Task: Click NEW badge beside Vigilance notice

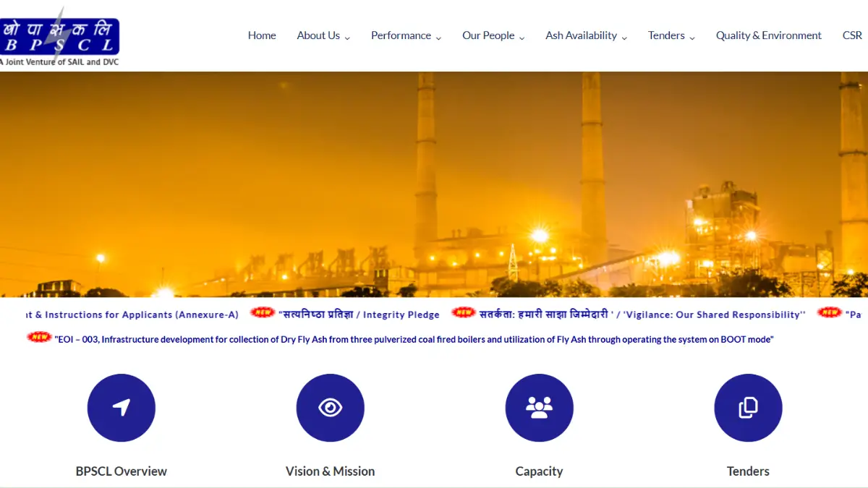Action: click(464, 313)
